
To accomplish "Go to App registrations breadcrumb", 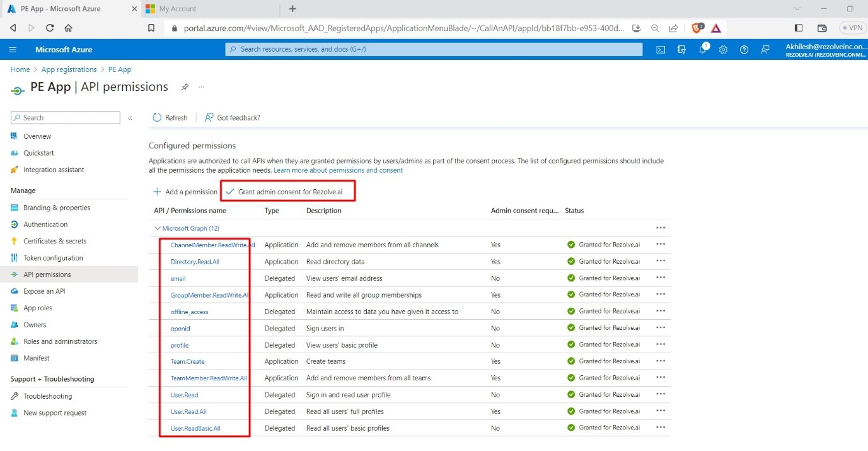I will [69, 69].
